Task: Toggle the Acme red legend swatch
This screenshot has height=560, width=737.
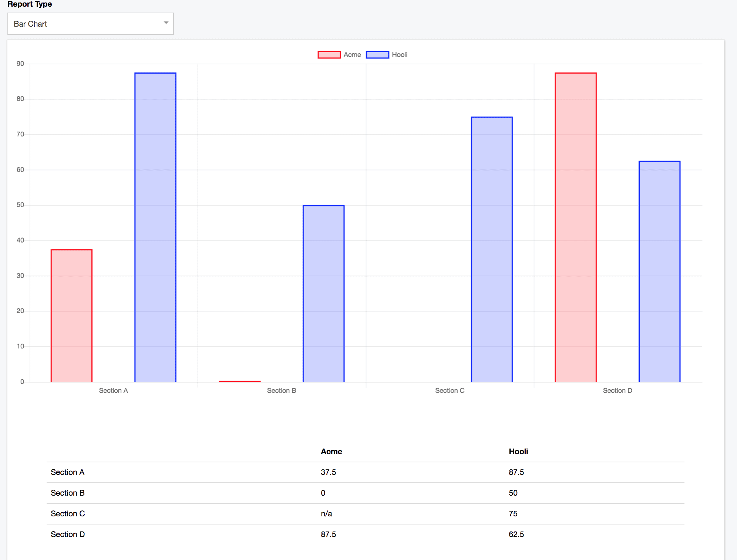Action: coord(329,55)
